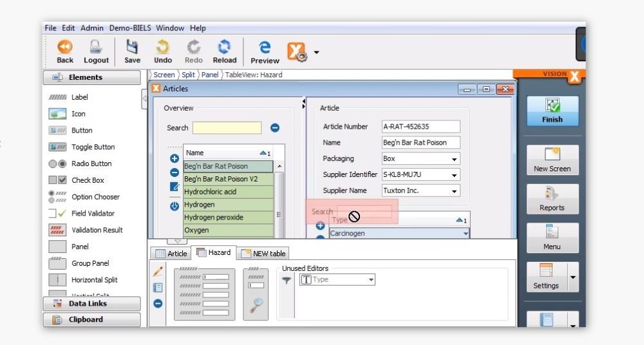The width and height of the screenshot is (644, 345).
Task: Click the Back toolbar icon
Action: (x=65, y=48)
